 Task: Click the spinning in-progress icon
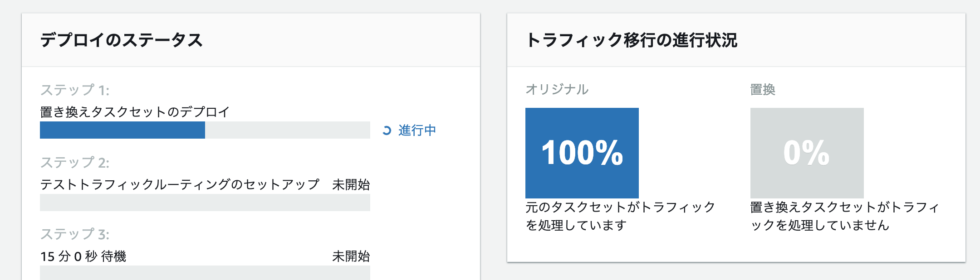click(x=387, y=130)
